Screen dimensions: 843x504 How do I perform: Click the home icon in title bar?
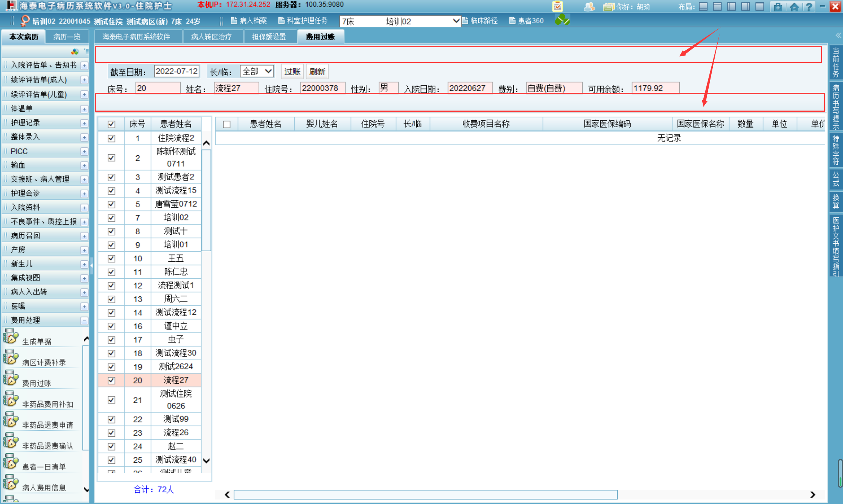click(794, 6)
